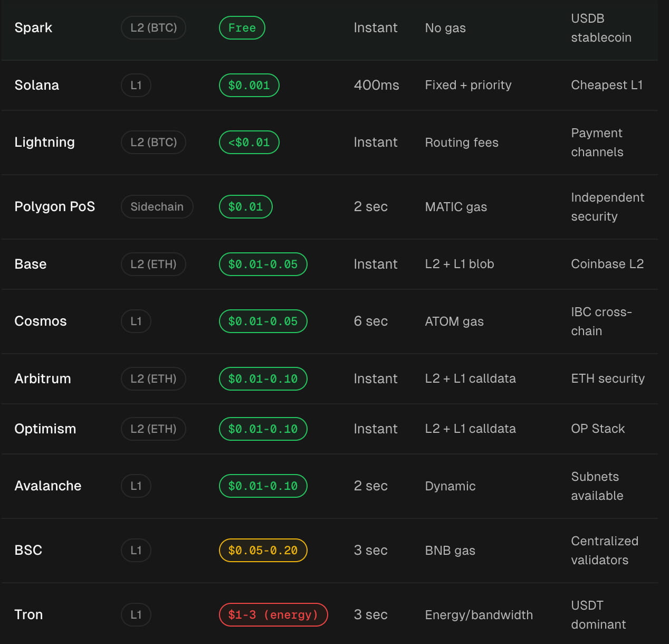Click the Base network name
Screen dimensions: 669x644
(31, 264)
